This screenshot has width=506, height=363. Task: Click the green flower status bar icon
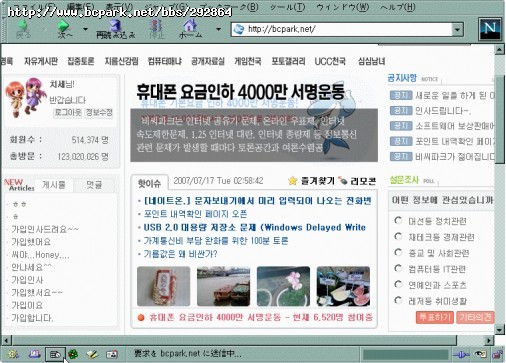(x=73, y=354)
